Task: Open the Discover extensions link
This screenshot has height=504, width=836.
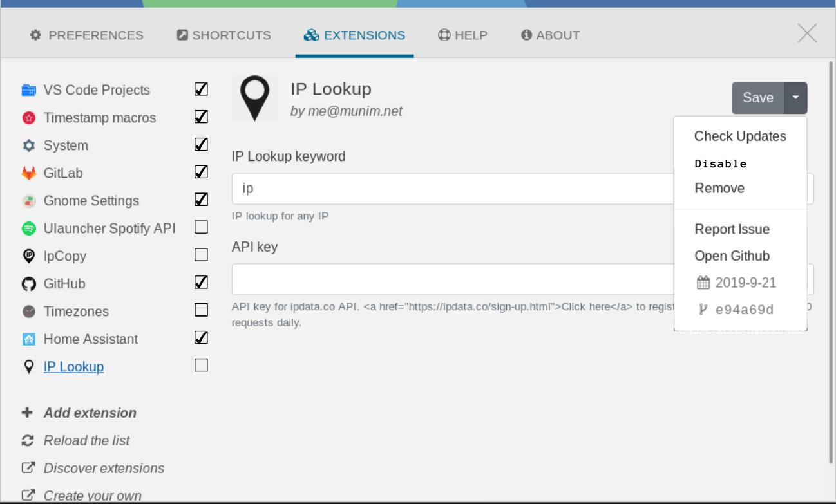Action: [103, 468]
